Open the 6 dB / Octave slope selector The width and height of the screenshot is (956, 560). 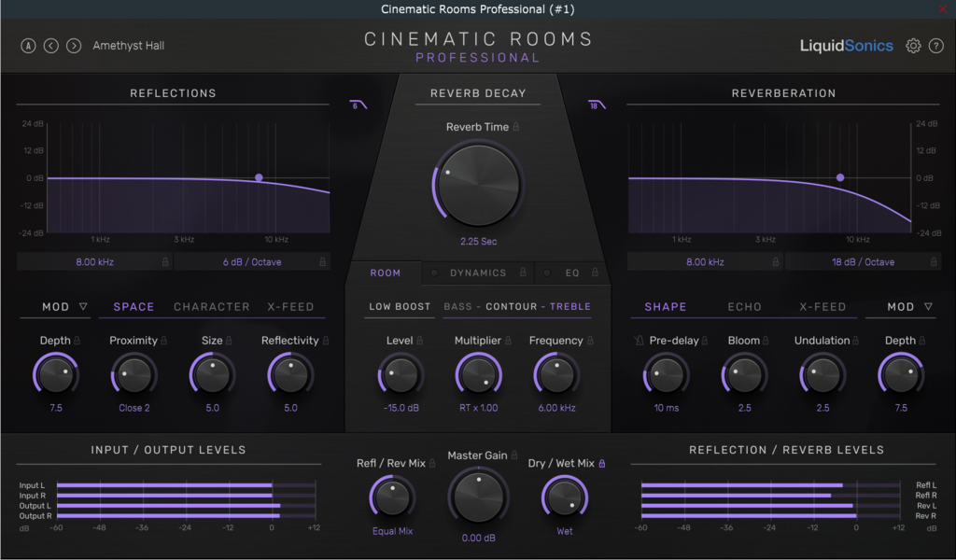click(x=252, y=262)
